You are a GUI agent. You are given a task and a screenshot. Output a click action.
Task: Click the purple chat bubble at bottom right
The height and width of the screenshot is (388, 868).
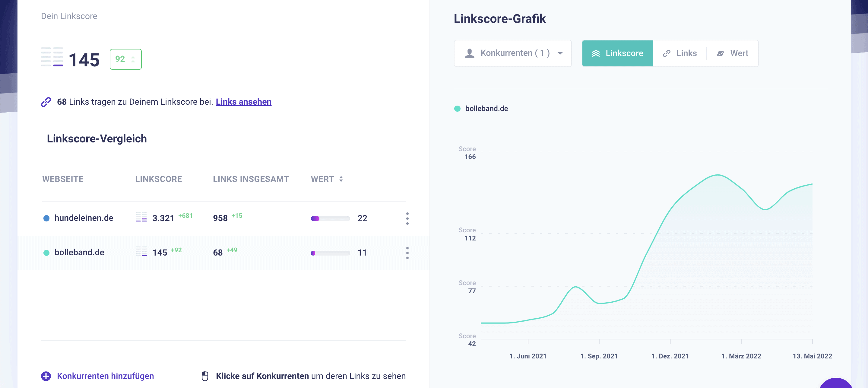[x=836, y=383]
